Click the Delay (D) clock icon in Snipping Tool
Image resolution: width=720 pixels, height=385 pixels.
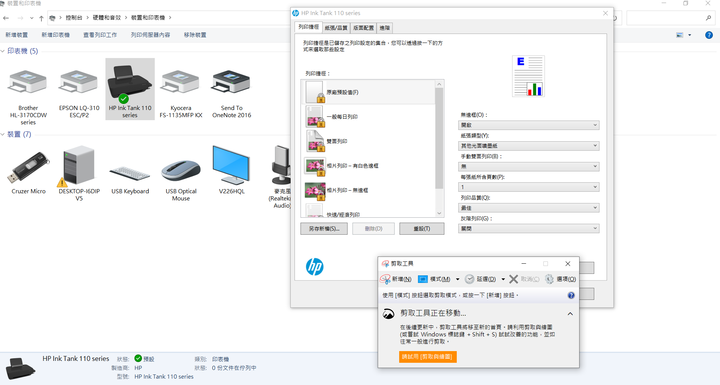point(469,279)
